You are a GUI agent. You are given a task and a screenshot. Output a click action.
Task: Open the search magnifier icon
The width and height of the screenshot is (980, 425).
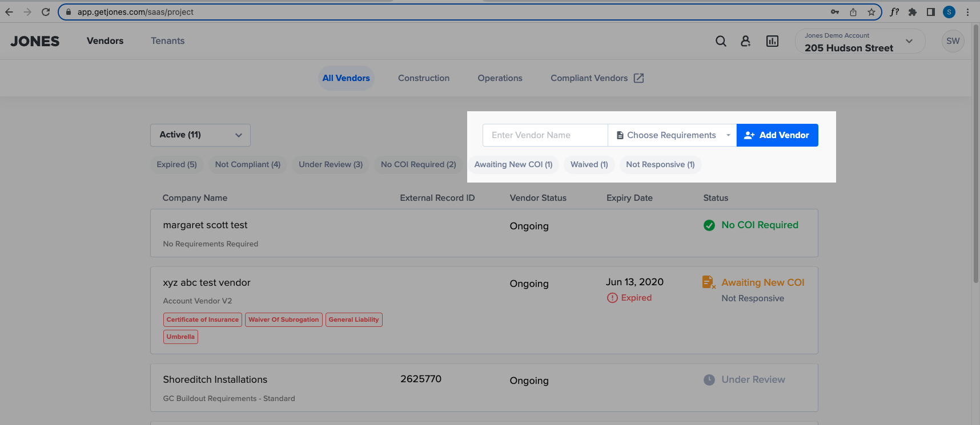pos(721,41)
